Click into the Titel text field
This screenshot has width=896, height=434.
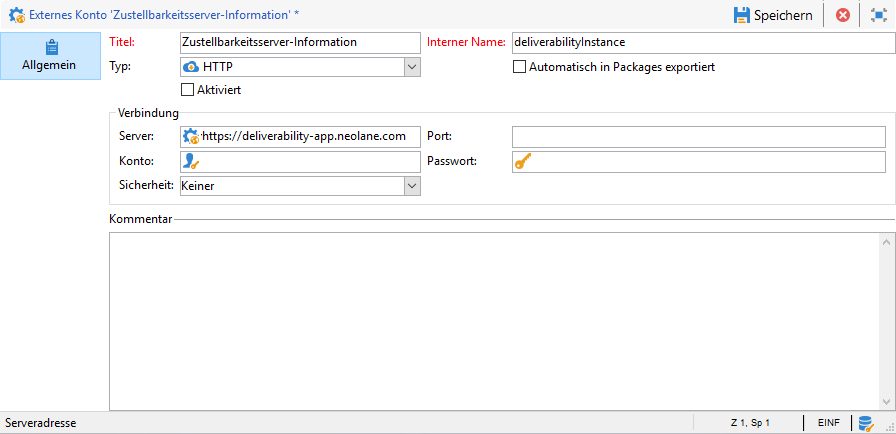(301, 42)
